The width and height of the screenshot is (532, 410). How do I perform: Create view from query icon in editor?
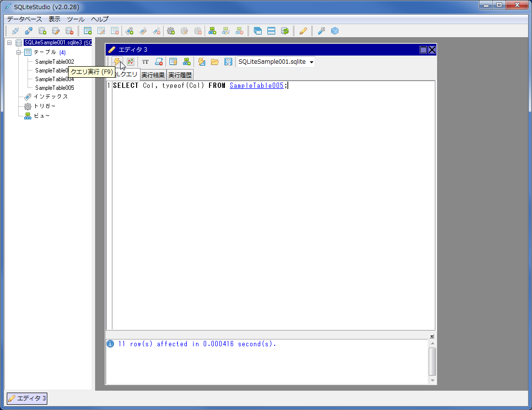(x=187, y=62)
